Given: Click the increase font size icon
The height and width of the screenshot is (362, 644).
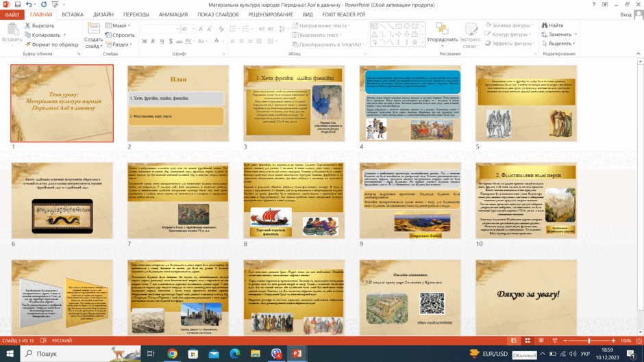Looking at the screenshot, I should pyautogui.click(x=201, y=29).
